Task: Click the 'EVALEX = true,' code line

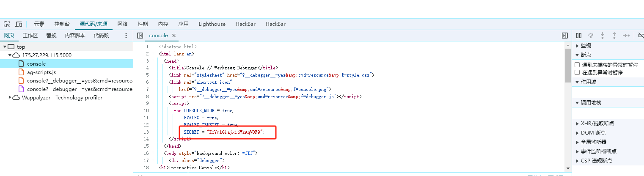Action: (x=201, y=118)
